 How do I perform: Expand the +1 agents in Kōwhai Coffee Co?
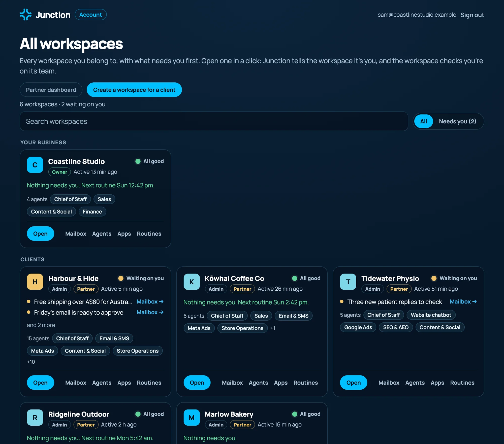coord(273,328)
